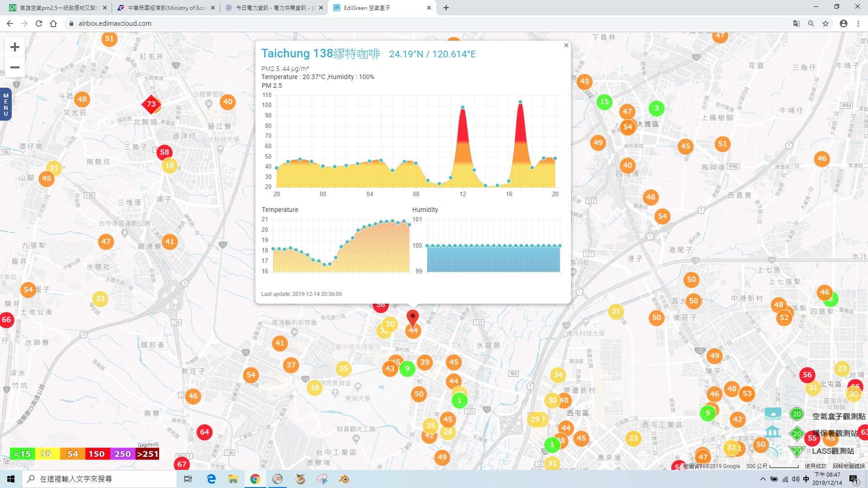Toggle the AirBox sensor layer icon (cloud box)

[773, 413]
